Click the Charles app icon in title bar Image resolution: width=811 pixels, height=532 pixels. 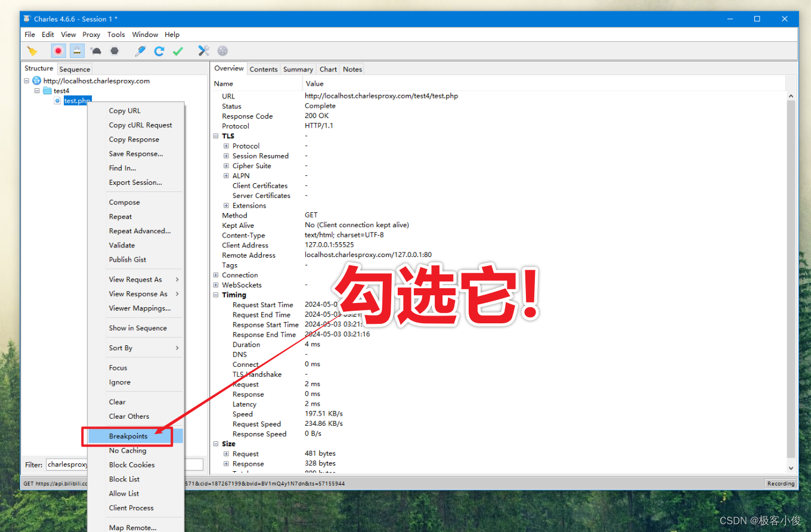(27, 19)
